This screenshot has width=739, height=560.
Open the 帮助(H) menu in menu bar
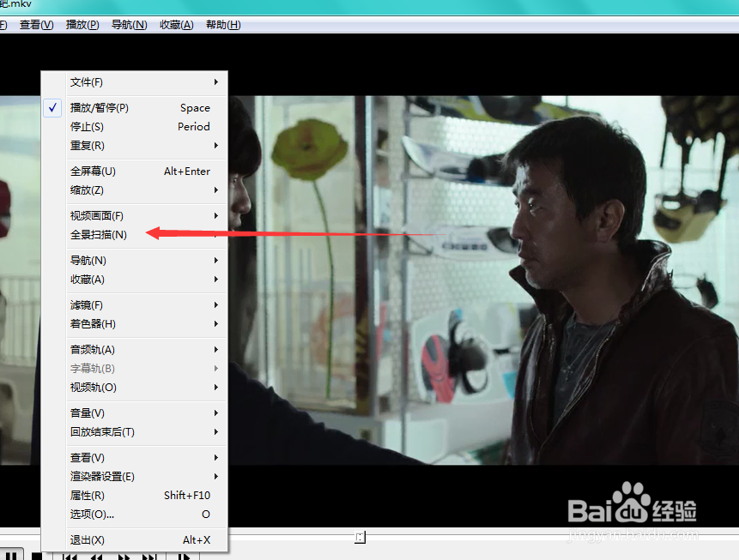click(x=223, y=25)
